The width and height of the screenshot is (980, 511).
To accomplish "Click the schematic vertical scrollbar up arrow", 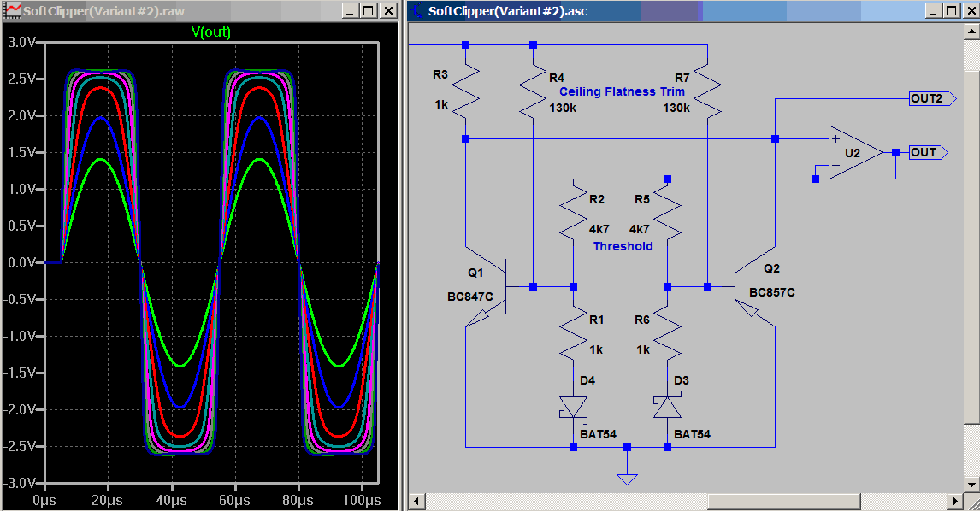I will tap(971, 32).
